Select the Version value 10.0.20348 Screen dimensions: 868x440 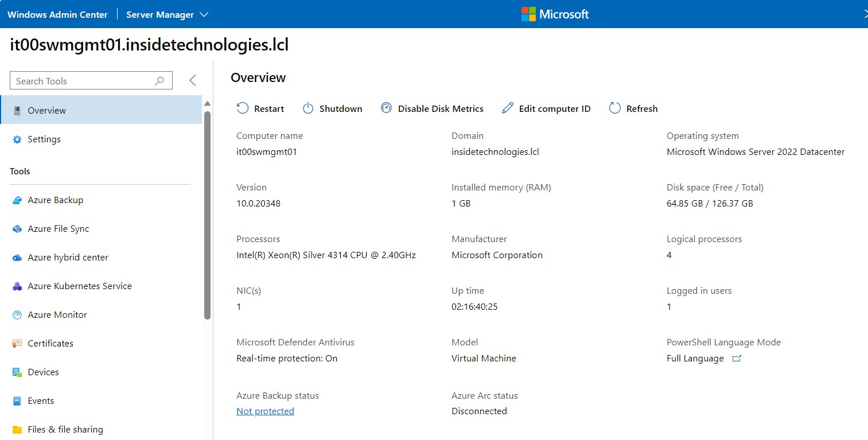(x=258, y=204)
